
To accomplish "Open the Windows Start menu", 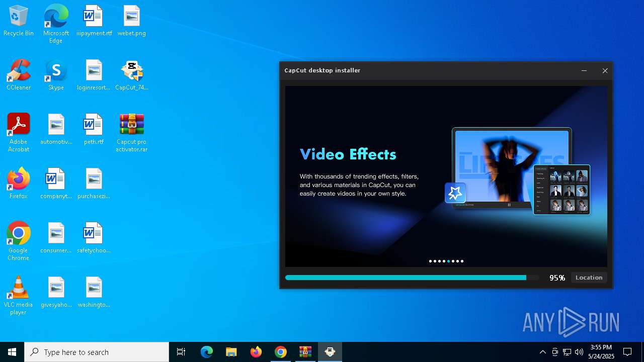I will [x=12, y=352].
